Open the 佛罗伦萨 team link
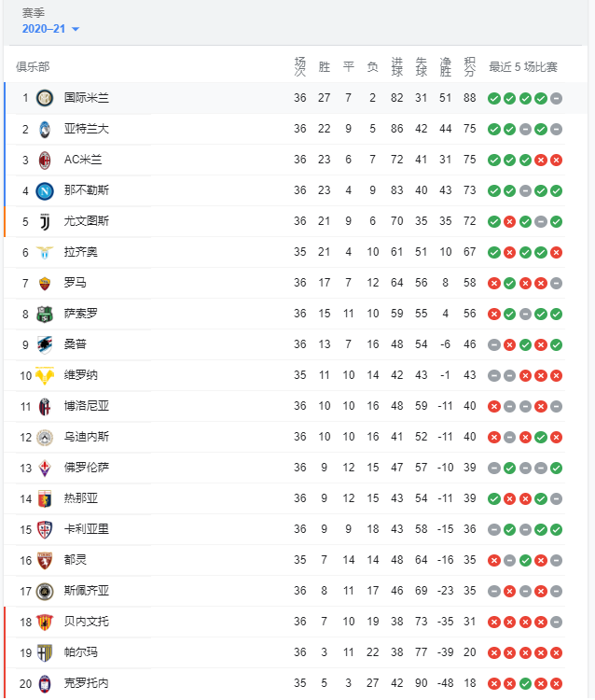The height and width of the screenshot is (700, 595). pyautogui.click(x=87, y=468)
